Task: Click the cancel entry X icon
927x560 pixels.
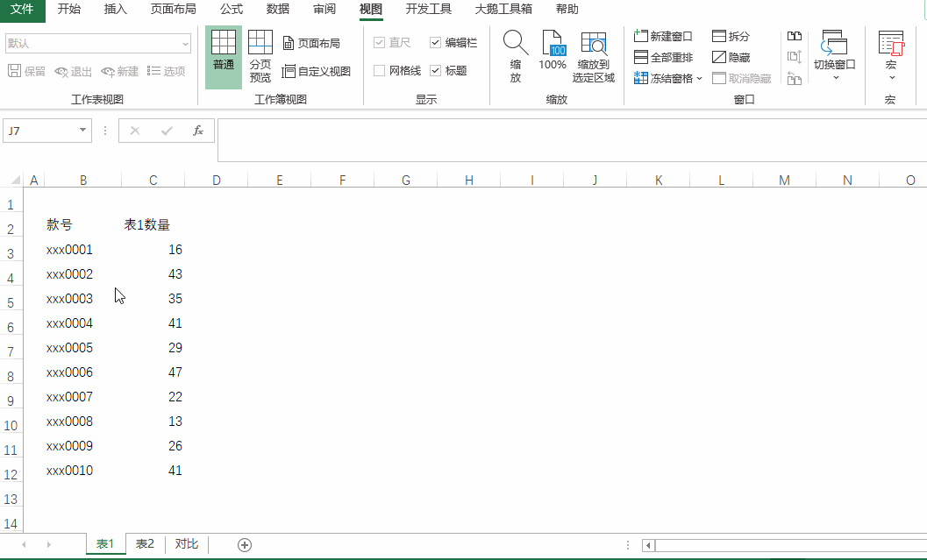Action: [135, 131]
